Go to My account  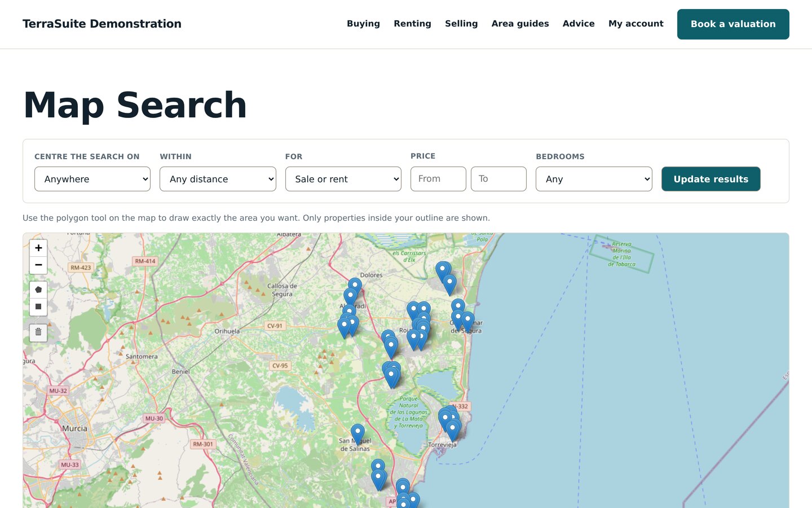click(x=636, y=24)
